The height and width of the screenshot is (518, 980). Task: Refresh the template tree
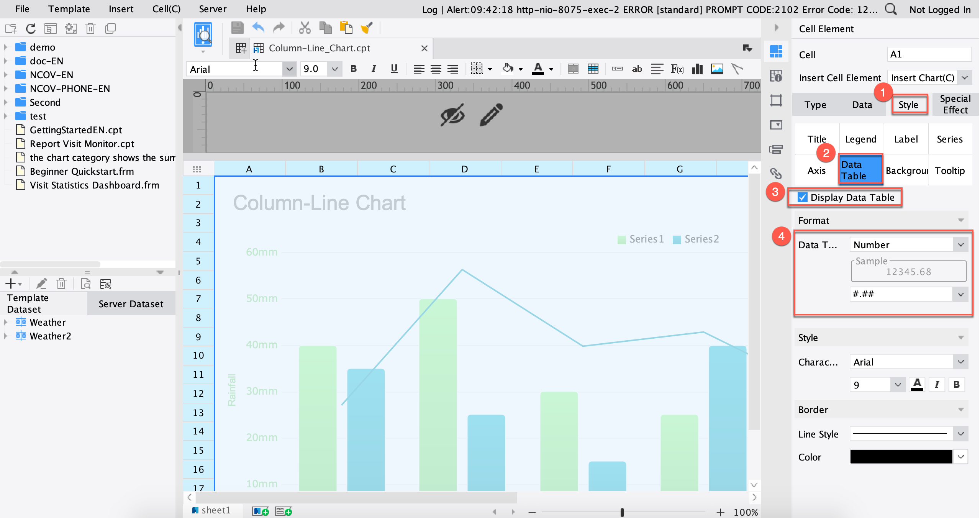click(x=31, y=28)
